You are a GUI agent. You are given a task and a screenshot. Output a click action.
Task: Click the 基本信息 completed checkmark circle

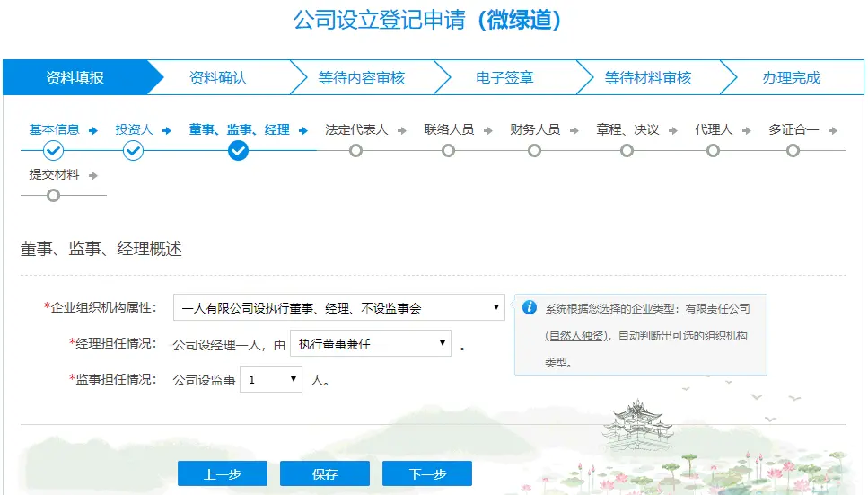tap(53, 150)
